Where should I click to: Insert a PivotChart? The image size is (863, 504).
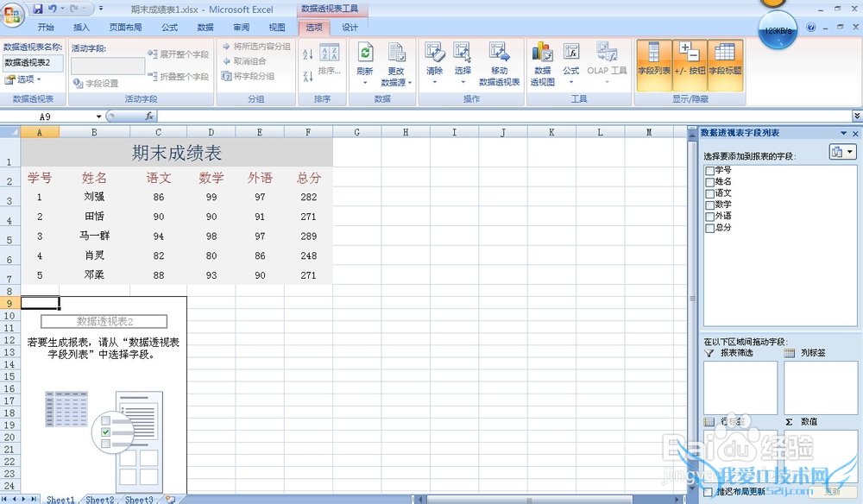543,65
